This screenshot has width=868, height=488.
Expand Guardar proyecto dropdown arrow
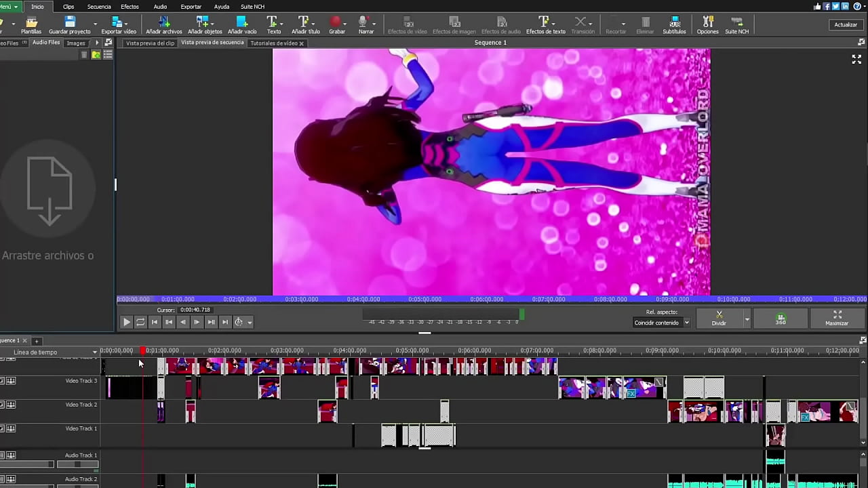[94, 23]
